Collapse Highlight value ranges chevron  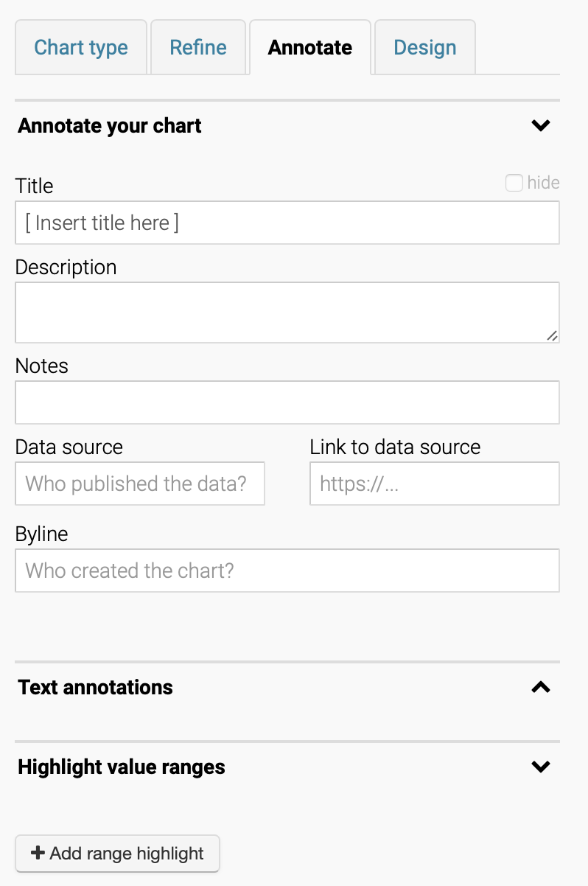tap(541, 767)
